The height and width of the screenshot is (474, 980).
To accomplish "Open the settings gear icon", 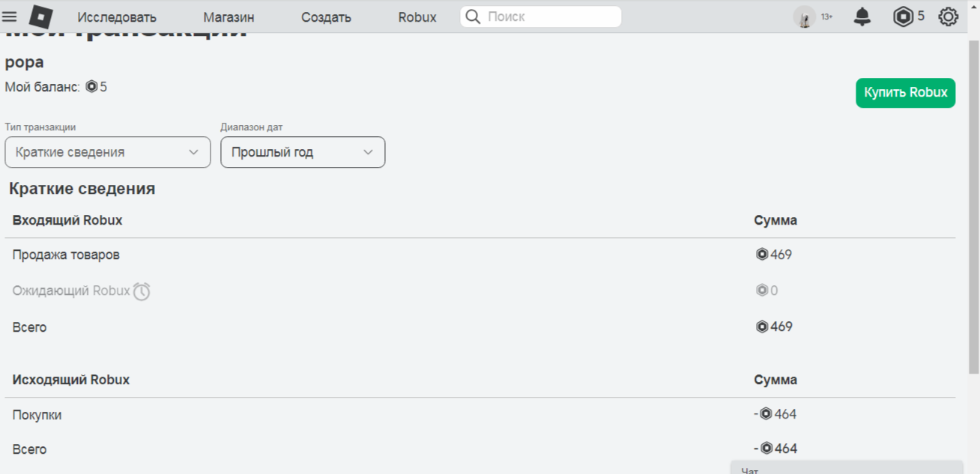I will point(949,16).
